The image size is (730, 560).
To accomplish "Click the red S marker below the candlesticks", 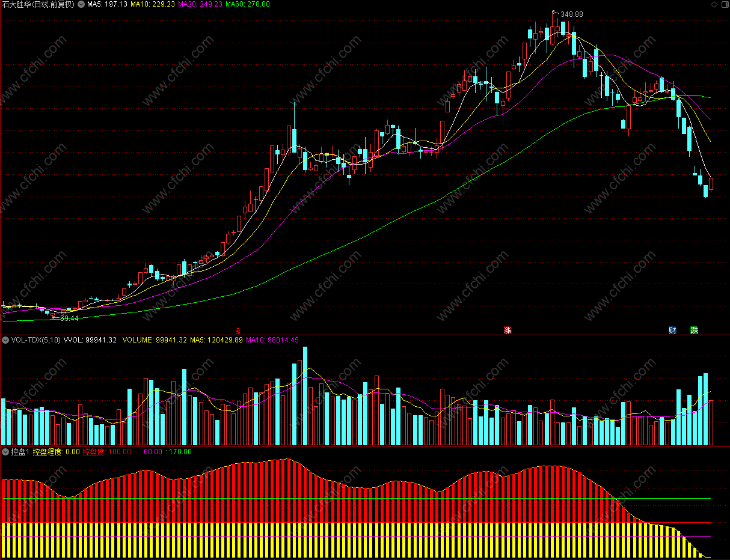I will pos(238,330).
